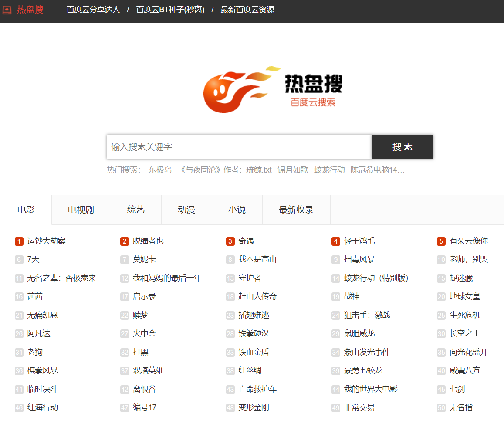Show the 最新收录 tab

296,210
